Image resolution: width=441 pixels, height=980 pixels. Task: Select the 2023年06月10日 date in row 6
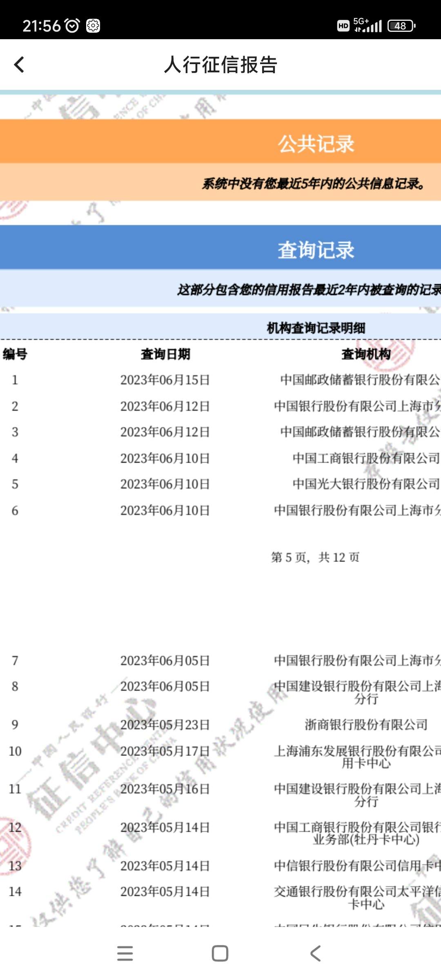(165, 510)
